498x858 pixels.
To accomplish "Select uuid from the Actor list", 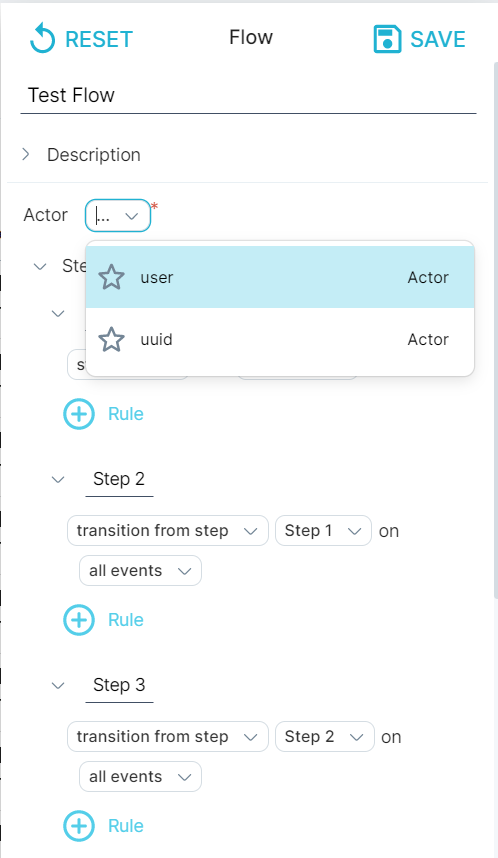I will point(280,339).
